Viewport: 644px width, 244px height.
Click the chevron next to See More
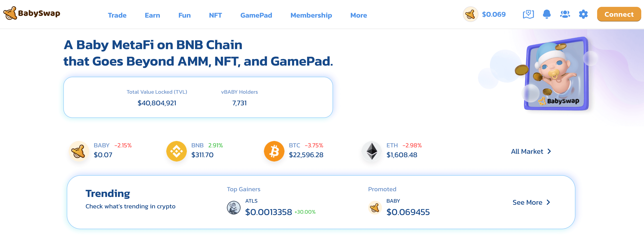coord(548,202)
